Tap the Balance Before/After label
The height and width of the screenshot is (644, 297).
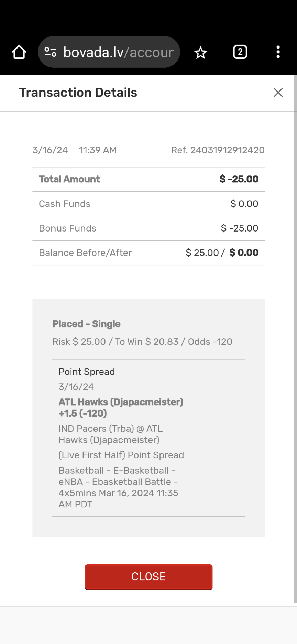coord(85,253)
